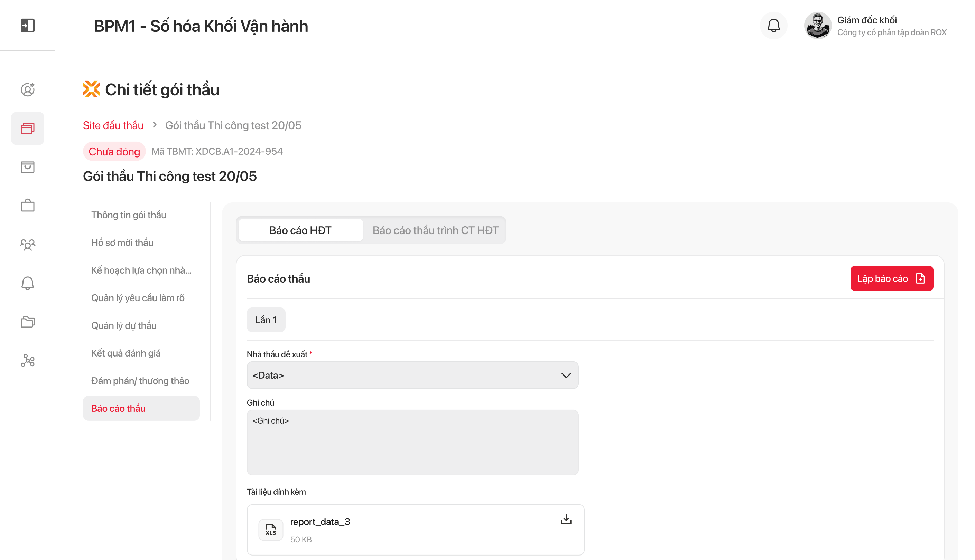Click the Lập báo cáo button
Screen dimensions: 975x560
coord(891,278)
